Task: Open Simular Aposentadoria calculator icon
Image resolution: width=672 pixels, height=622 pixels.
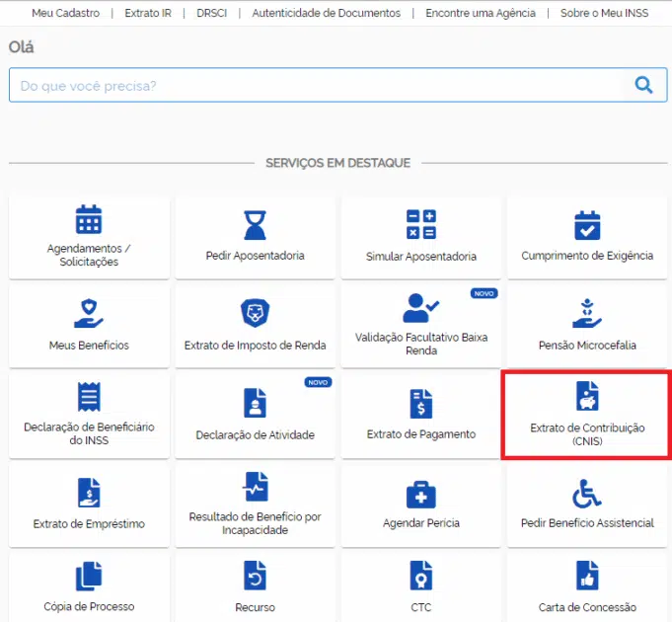Action: 421,224
